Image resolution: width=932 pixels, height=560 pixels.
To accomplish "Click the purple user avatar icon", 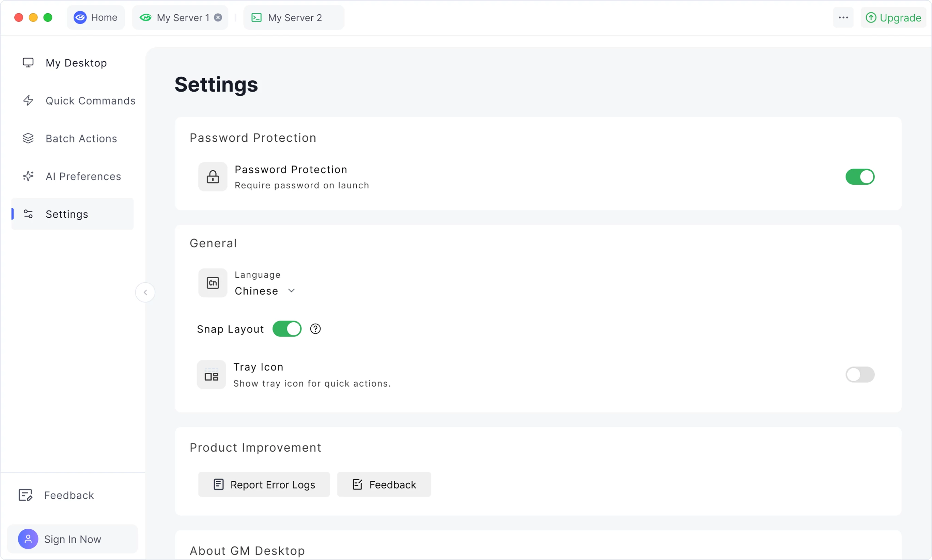I will [28, 539].
